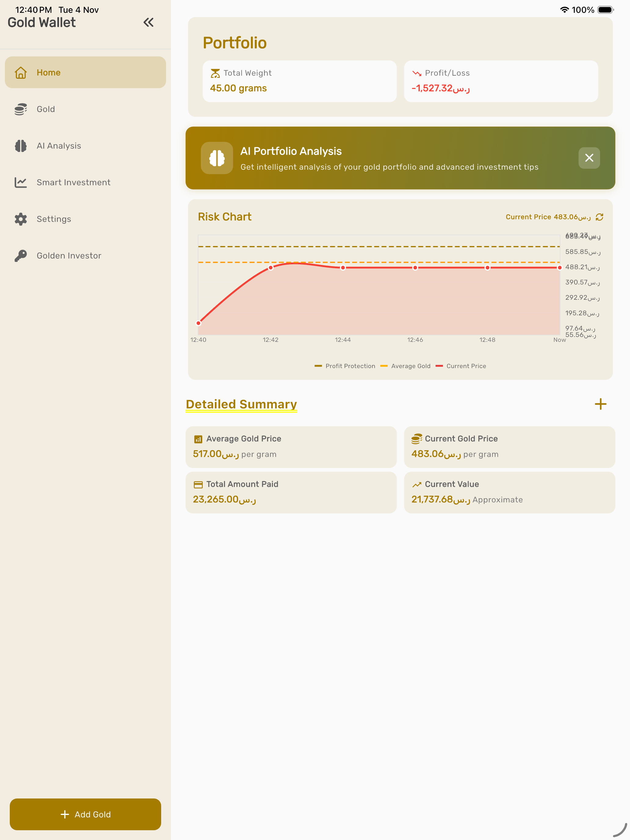Click the 12:42 data point on chart
This screenshot has height=840, width=630.
(x=271, y=268)
